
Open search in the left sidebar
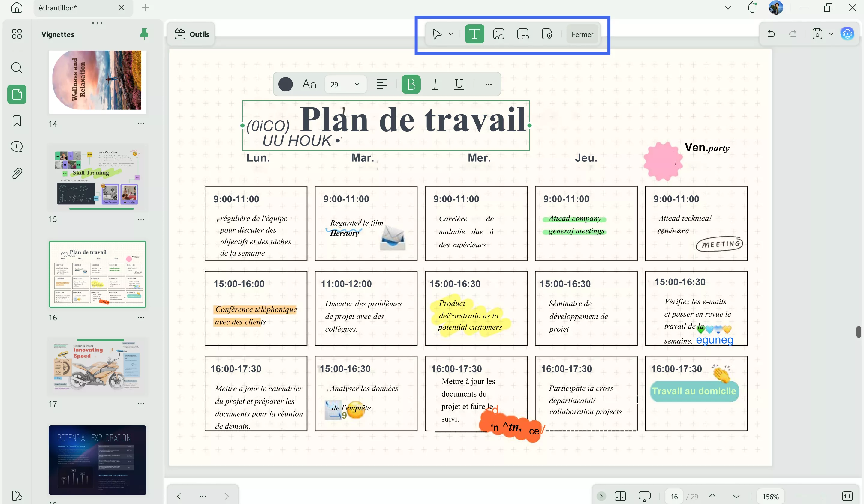pyautogui.click(x=16, y=68)
